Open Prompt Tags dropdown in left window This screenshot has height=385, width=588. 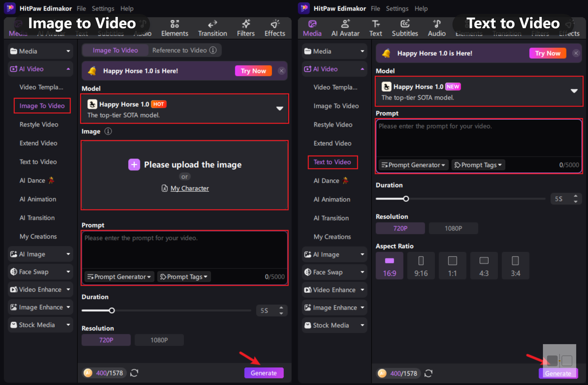(184, 277)
